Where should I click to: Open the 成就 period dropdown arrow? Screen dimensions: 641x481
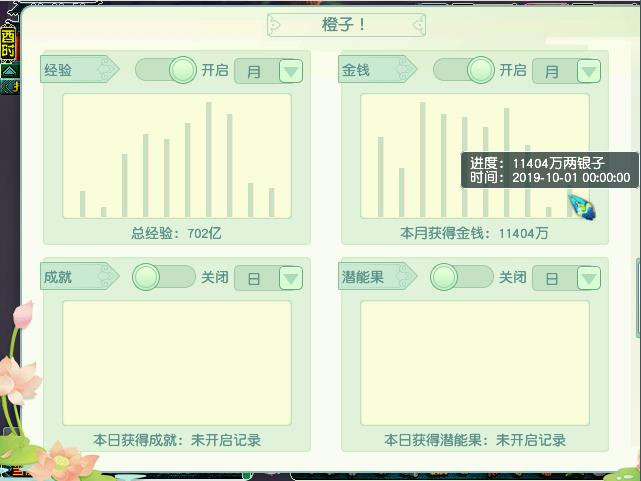point(291,278)
